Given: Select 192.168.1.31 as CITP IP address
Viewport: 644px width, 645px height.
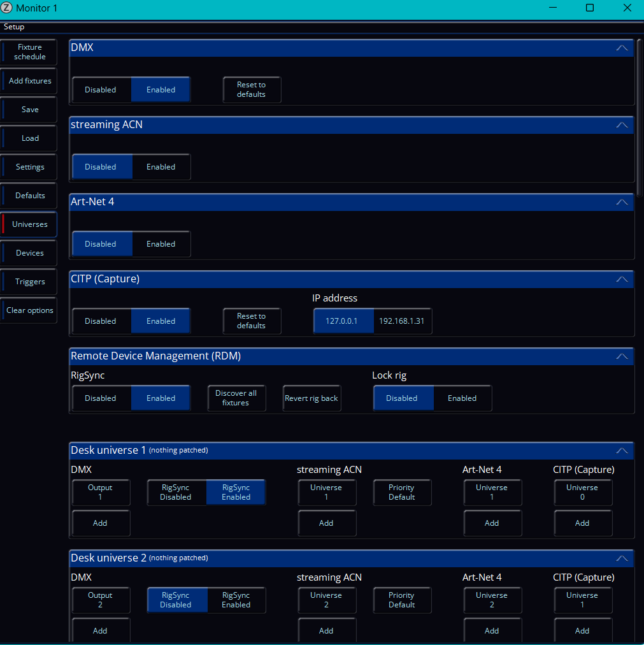Looking at the screenshot, I should [x=401, y=321].
